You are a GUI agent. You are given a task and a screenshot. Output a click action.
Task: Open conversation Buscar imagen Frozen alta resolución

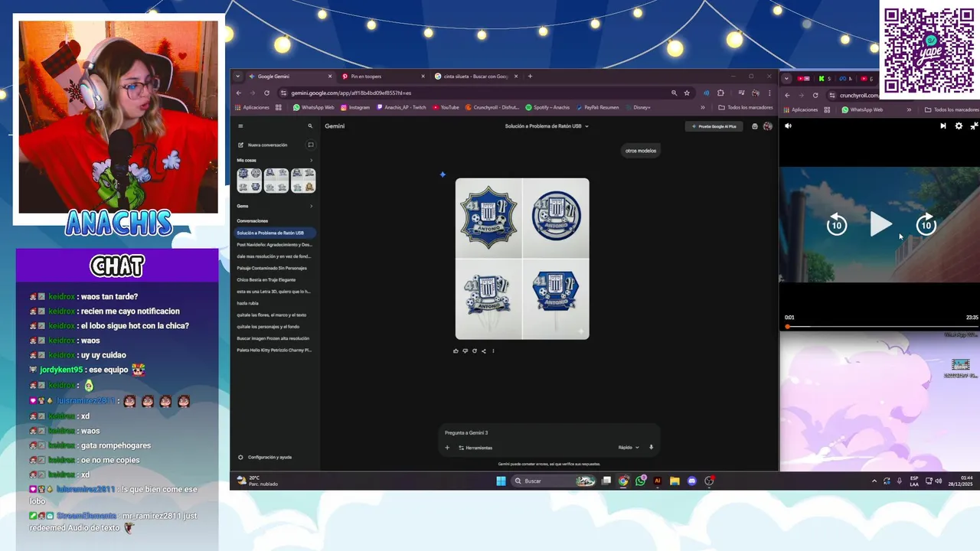275,338
